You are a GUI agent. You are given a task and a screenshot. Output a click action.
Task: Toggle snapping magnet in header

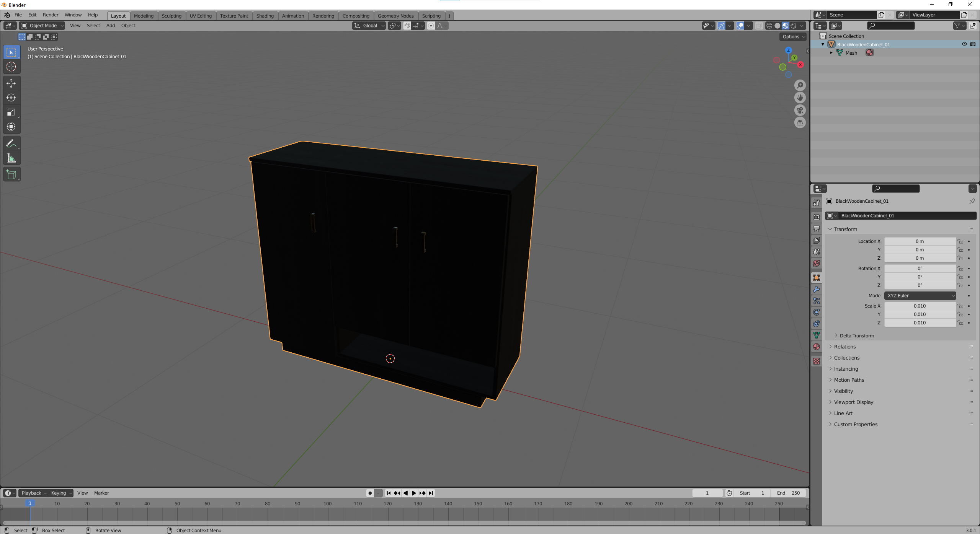407,26
